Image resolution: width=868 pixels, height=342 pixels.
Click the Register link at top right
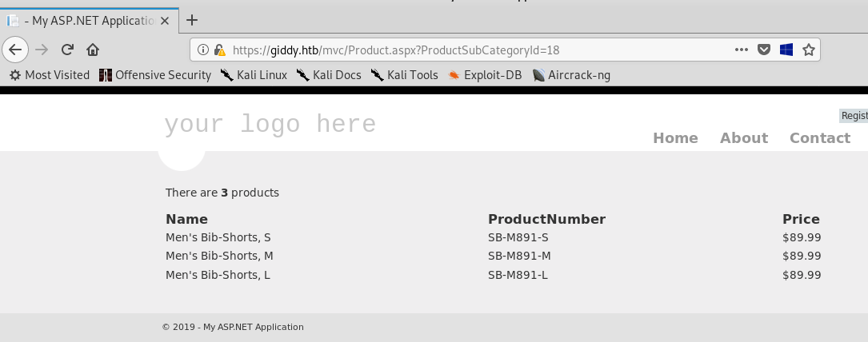[x=854, y=116]
